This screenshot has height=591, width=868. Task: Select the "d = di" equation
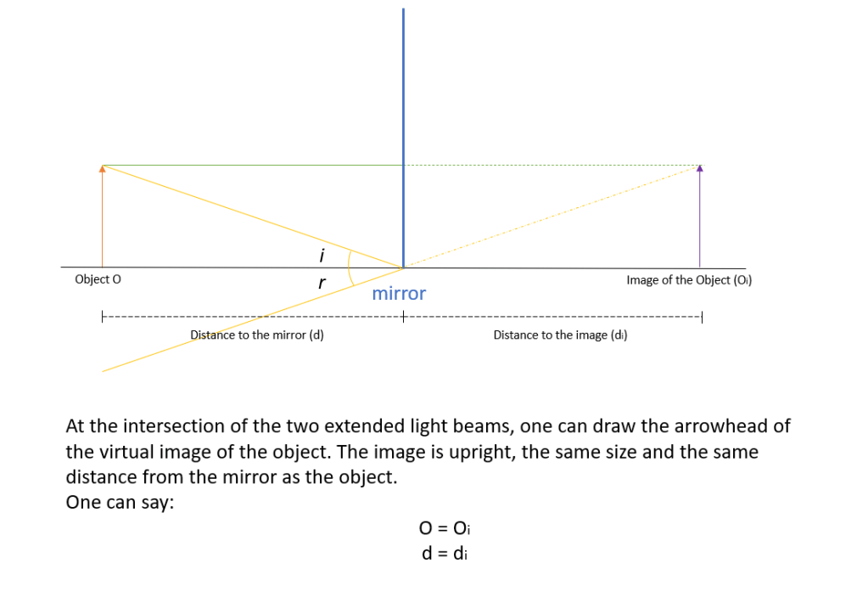(x=445, y=554)
